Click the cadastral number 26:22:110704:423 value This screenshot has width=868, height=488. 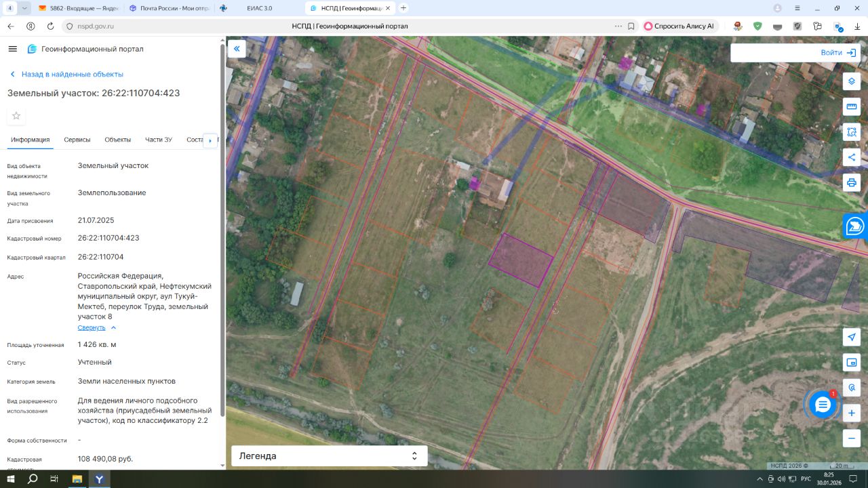pyautogui.click(x=108, y=238)
